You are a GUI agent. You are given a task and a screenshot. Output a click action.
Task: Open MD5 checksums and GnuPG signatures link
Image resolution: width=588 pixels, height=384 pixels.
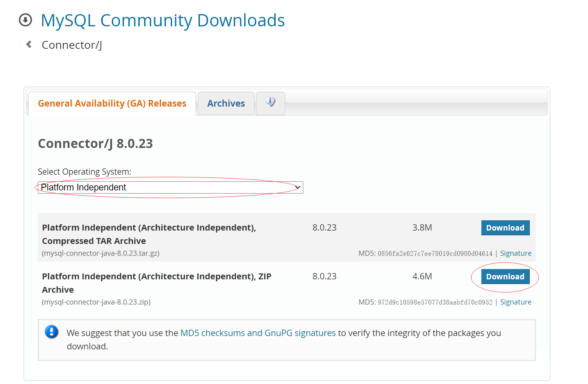coord(258,333)
